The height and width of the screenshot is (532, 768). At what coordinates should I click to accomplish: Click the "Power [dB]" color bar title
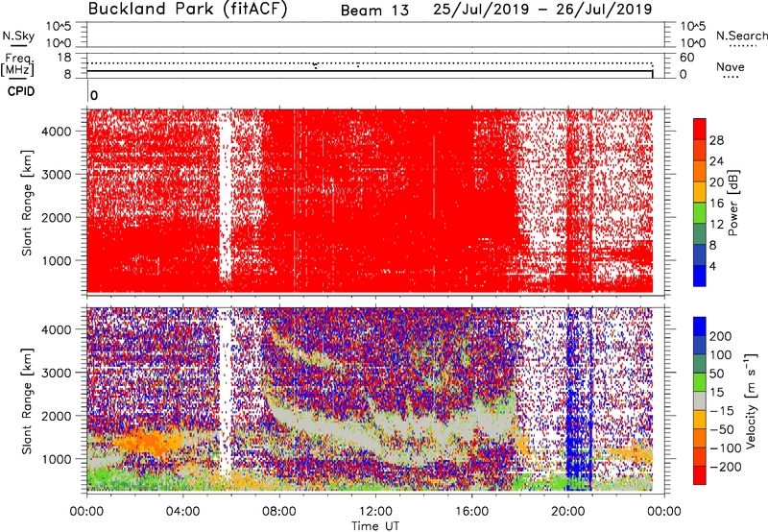pos(732,203)
